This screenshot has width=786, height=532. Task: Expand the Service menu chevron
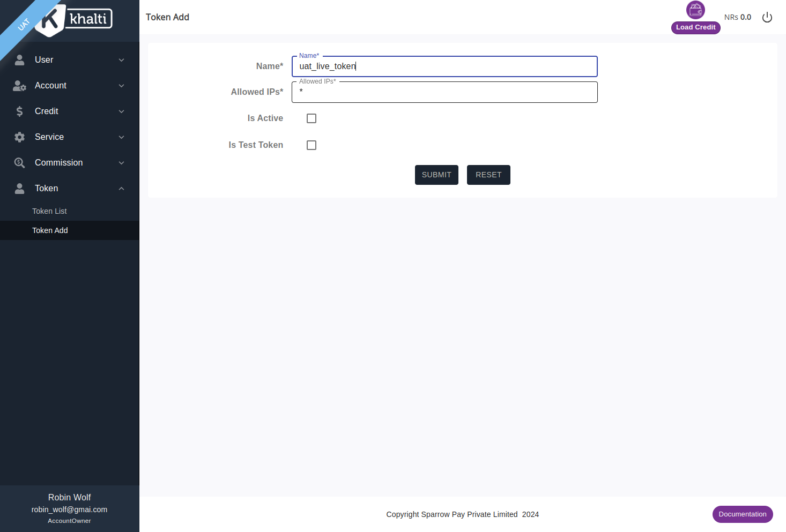(122, 137)
